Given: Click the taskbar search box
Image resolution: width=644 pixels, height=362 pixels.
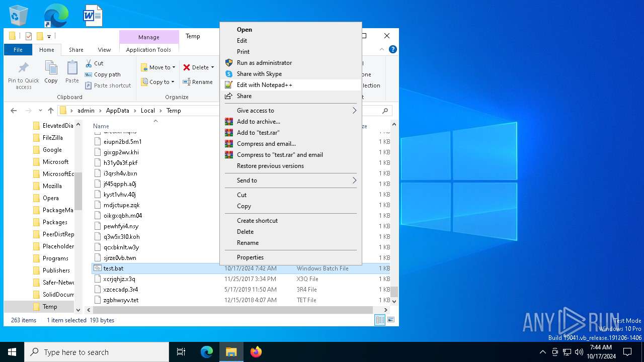Looking at the screenshot, I should (97, 352).
